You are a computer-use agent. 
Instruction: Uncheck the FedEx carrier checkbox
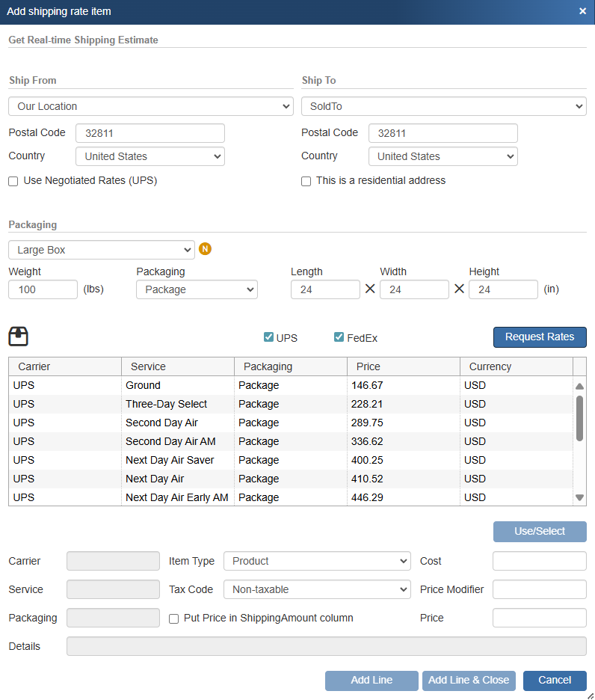click(339, 337)
